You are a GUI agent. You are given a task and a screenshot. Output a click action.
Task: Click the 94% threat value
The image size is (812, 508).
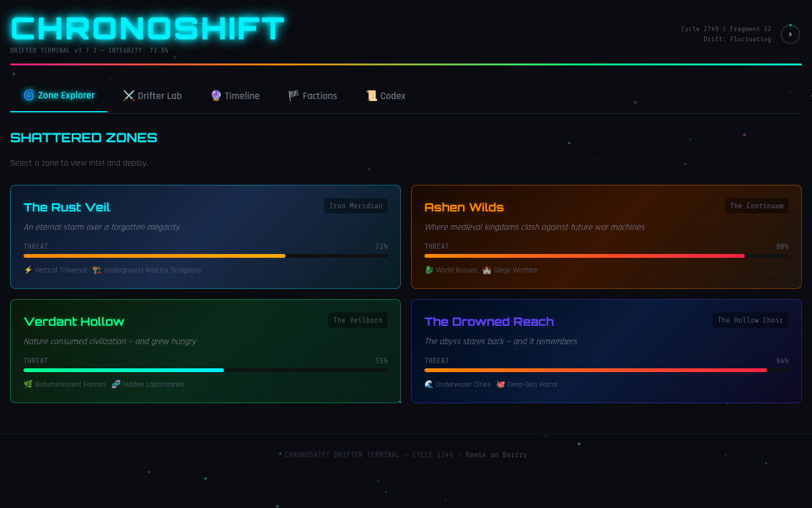click(x=782, y=361)
